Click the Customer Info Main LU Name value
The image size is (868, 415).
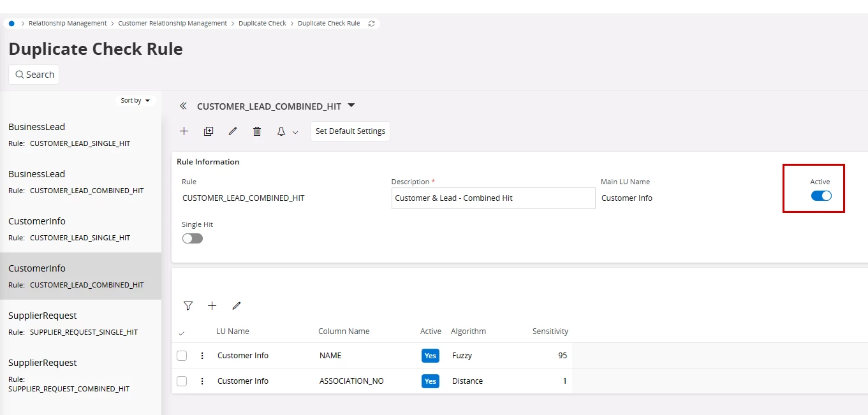click(x=627, y=198)
